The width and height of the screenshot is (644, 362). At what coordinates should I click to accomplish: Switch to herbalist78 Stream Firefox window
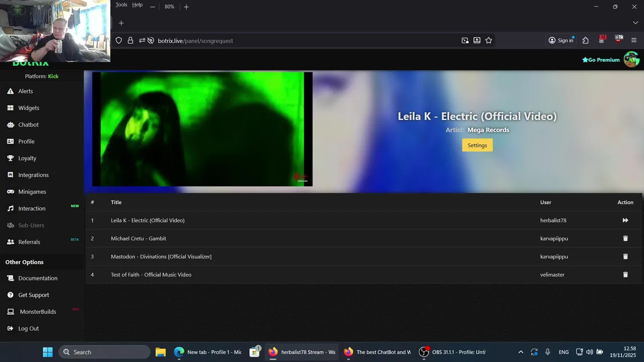tap(302, 352)
